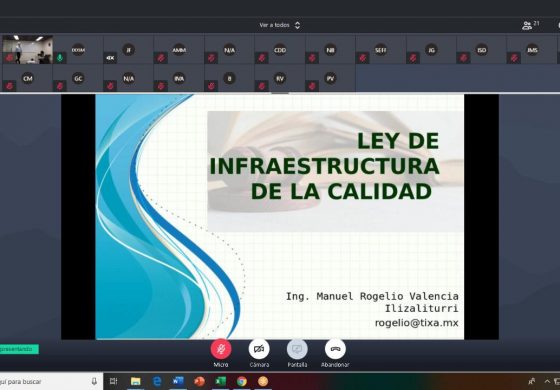
Task: Open Excel from the taskbar
Action: [x=220, y=381]
